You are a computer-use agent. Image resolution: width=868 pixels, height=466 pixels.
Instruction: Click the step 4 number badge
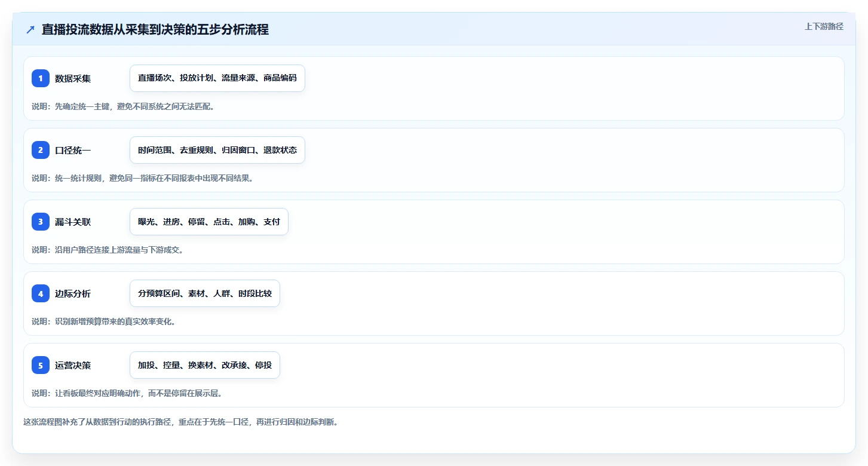click(41, 293)
